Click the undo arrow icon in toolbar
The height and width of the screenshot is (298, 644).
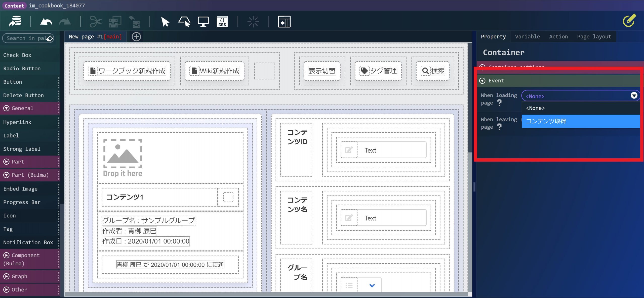[x=46, y=22]
